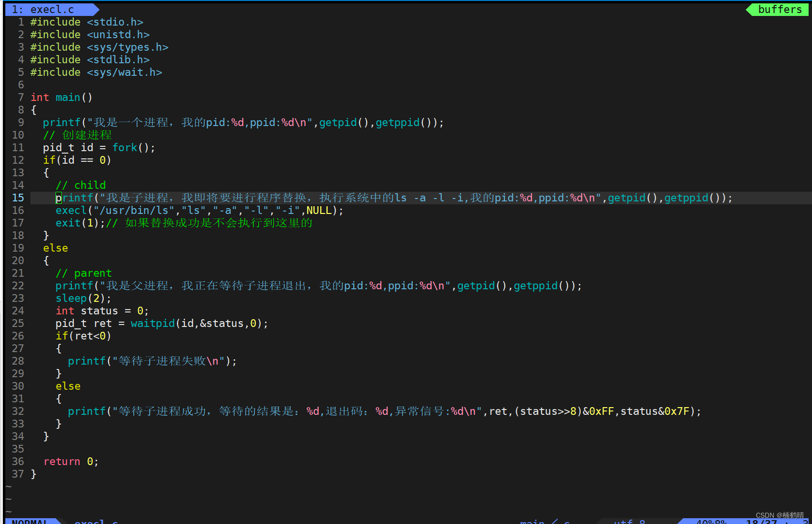Click the #include <sys/types.h> line
This screenshot has height=524, width=812.
[99, 47]
